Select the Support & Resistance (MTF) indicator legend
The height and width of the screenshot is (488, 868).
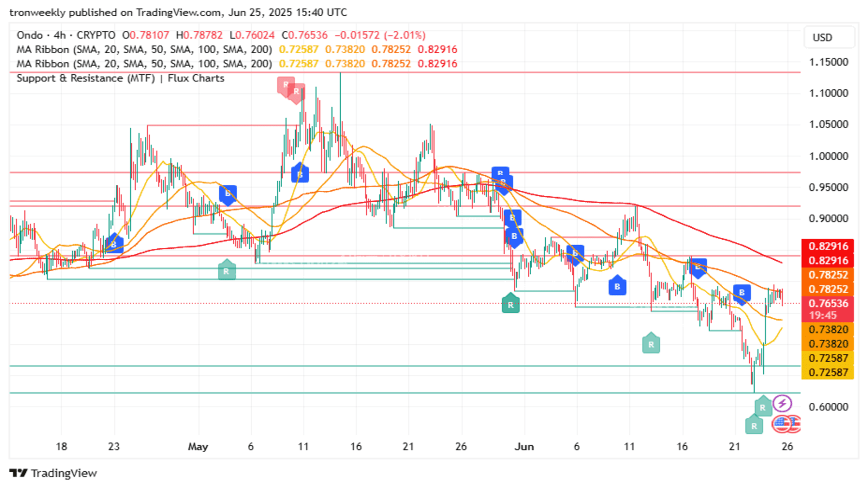pos(120,78)
